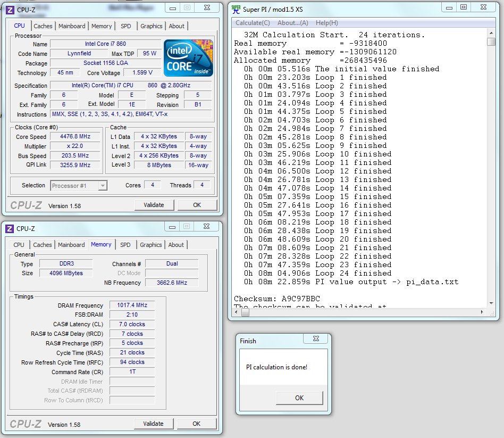Open Graphics tab in top CPU-Z window

click(152, 26)
